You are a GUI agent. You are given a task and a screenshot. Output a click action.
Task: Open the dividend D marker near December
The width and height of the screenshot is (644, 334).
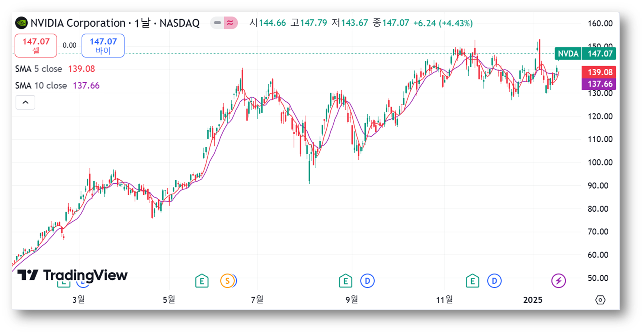(x=494, y=281)
